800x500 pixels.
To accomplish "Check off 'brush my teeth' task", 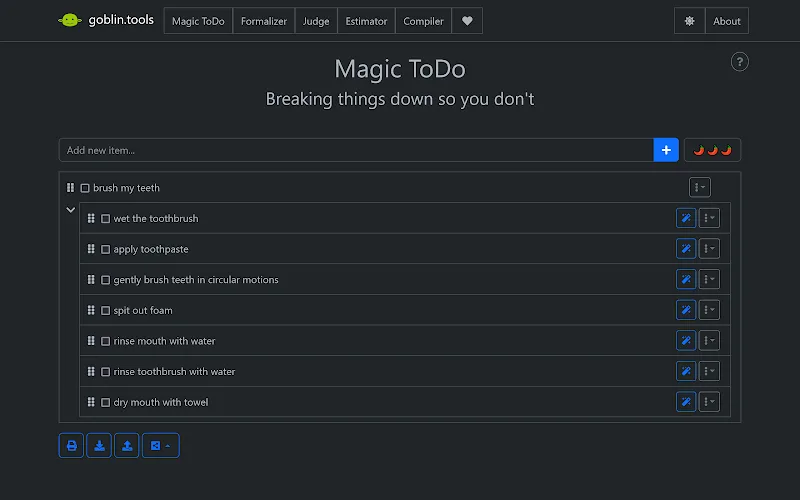I will coord(85,188).
